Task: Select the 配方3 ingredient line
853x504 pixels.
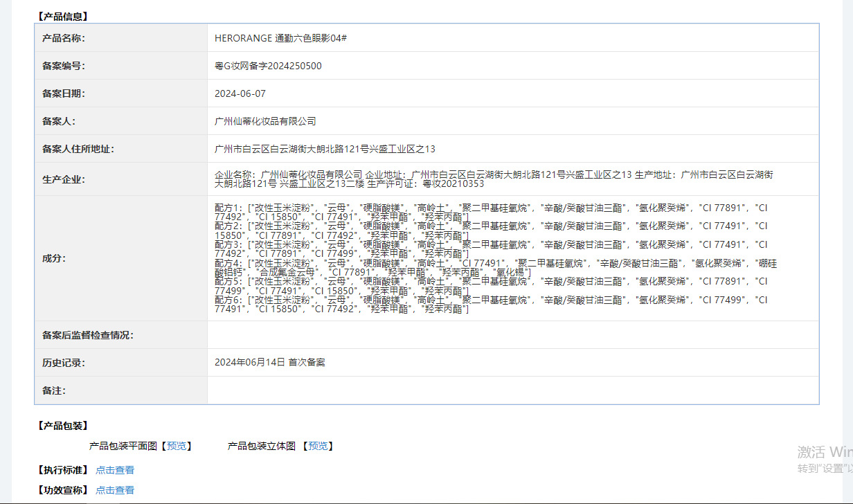Action: click(x=491, y=249)
